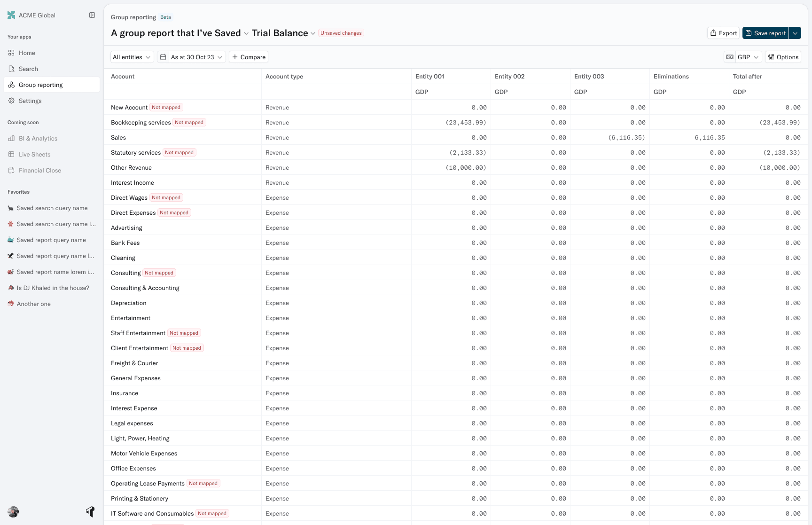Navigate to Search in sidebar
Image resolution: width=812 pixels, height=525 pixels.
tap(28, 69)
